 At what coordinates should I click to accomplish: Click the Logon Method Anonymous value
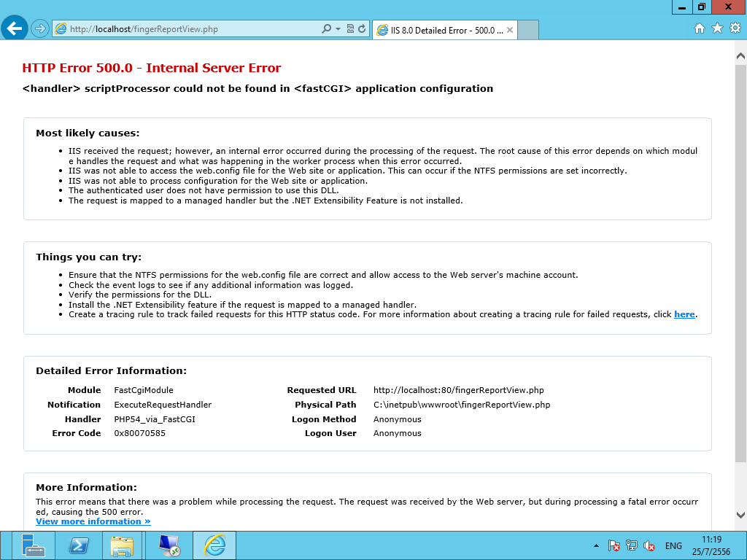(x=398, y=419)
